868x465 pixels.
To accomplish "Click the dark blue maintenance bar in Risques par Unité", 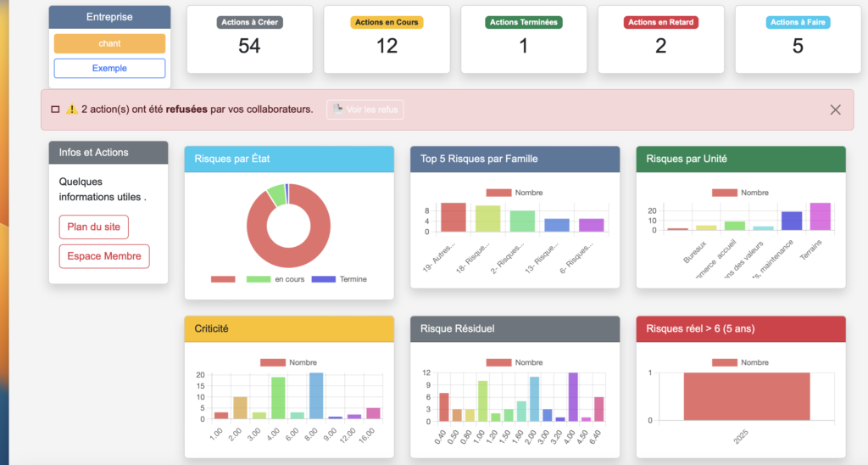I will (792, 221).
